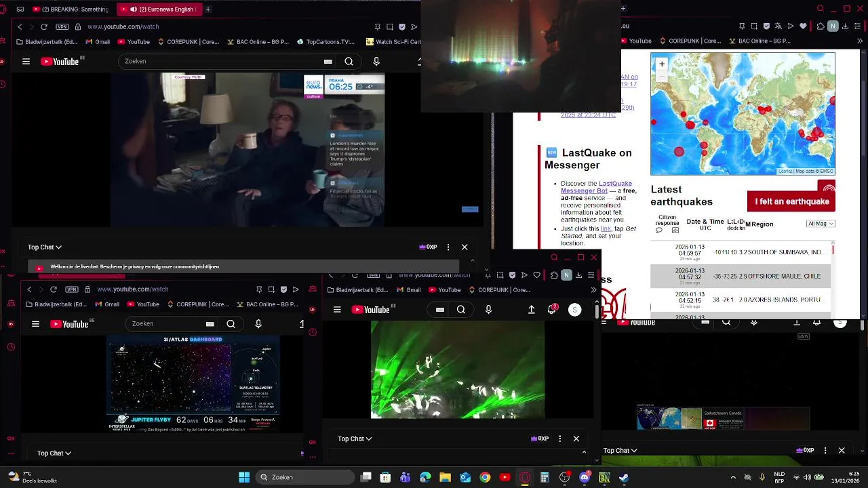868x488 pixels.
Task: Reload the page in the Euronews window
Action: pos(44,26)
